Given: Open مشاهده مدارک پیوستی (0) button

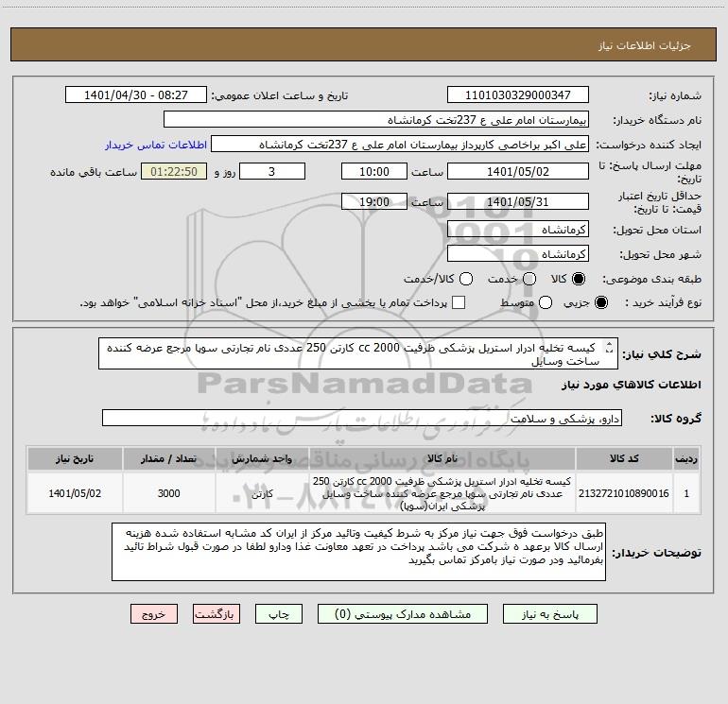Looking at the screenshot, I should click(403, 614).
